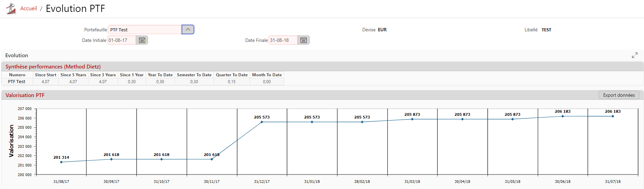
Task: Open the Date Initiale calendar picker
Action: tap(142, 40)
